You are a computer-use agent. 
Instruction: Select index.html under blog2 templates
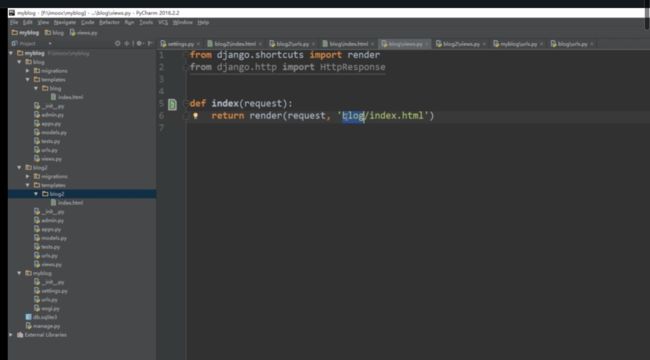[66, 203]
